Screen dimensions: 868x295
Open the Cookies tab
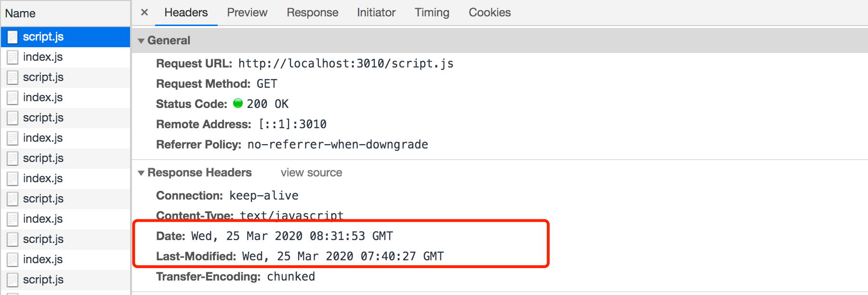(490, 13)
